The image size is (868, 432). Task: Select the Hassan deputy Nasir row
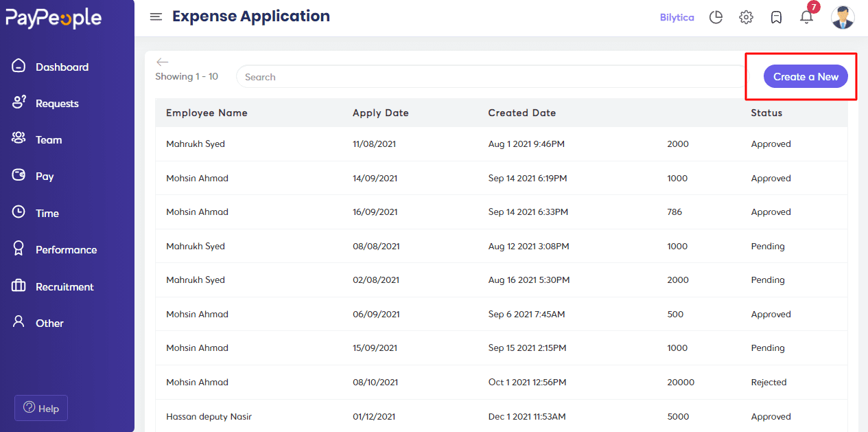502,416
